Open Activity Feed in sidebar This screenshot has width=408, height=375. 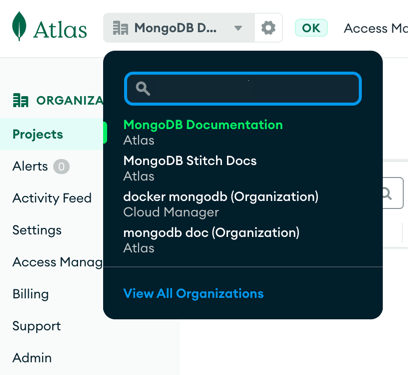tap(52, 198)
